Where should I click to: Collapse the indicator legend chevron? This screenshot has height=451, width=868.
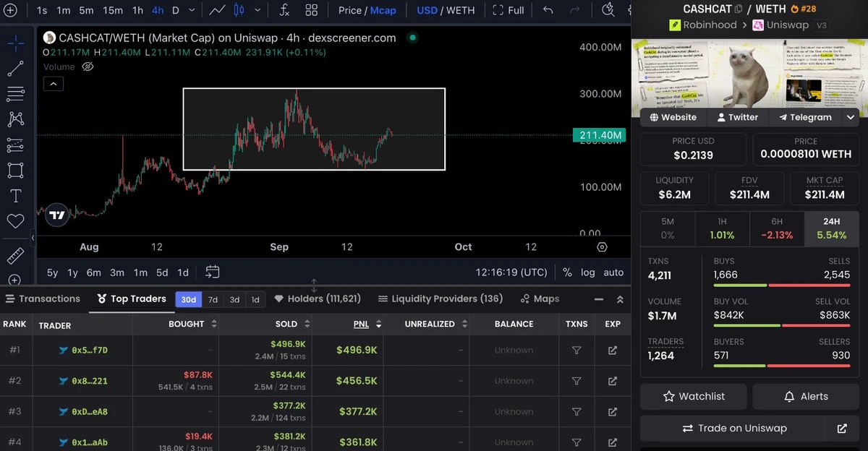[54, 84]
